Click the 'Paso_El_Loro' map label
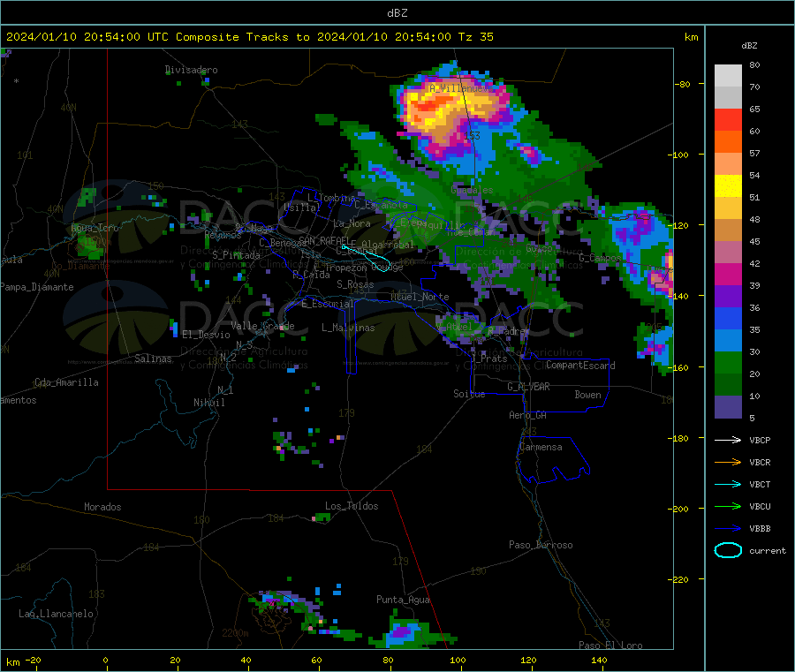 click(x=611, y=646)
